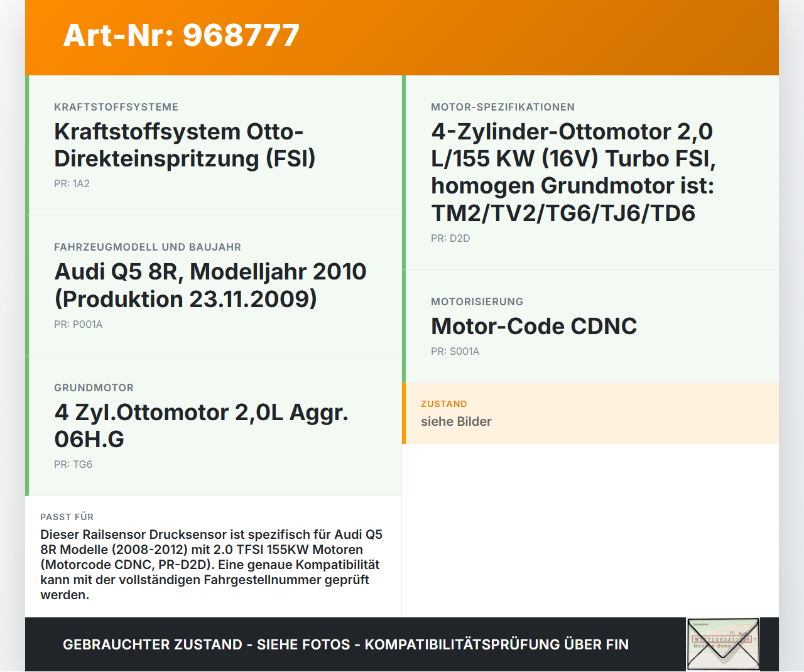Open the envelope thumbnail in footer

click(723, 644)
